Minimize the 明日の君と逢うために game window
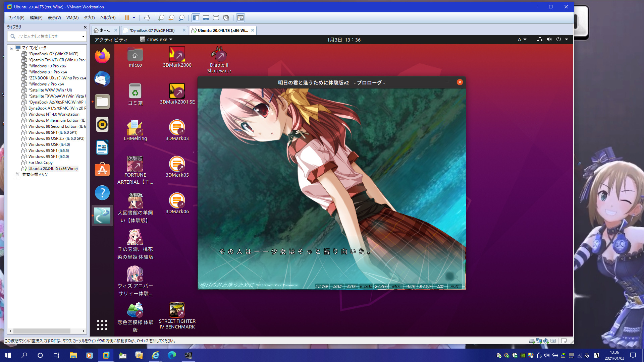The image size is (644, 362). click(x=448, y=82)
